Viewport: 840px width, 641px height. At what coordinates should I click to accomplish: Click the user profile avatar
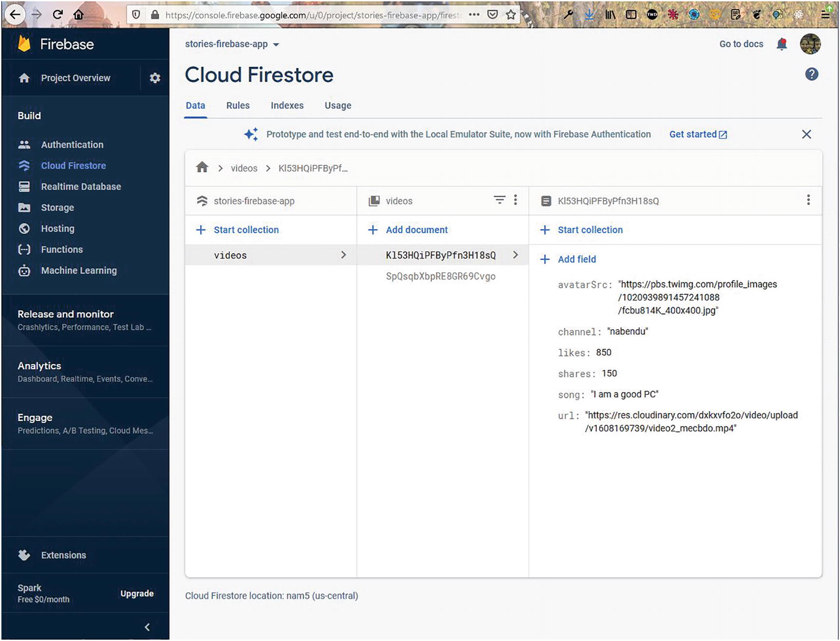coord(810,44)
